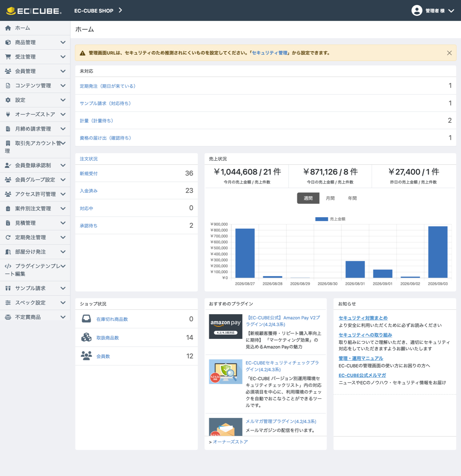Click the 取扱商品数 cubes icon
The image size is (461, 476).
tap(86, 337)
